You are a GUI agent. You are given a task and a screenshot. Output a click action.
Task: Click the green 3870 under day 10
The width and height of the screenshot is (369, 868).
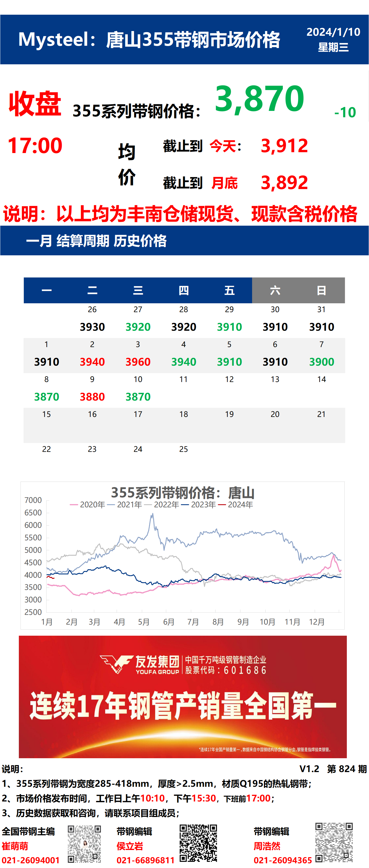pos(138,397)
